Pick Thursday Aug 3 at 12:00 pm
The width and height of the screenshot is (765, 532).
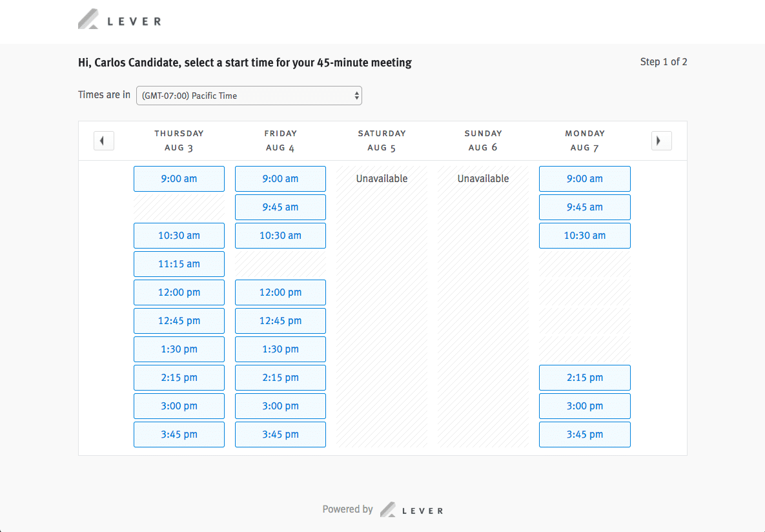tap(179, 292)
